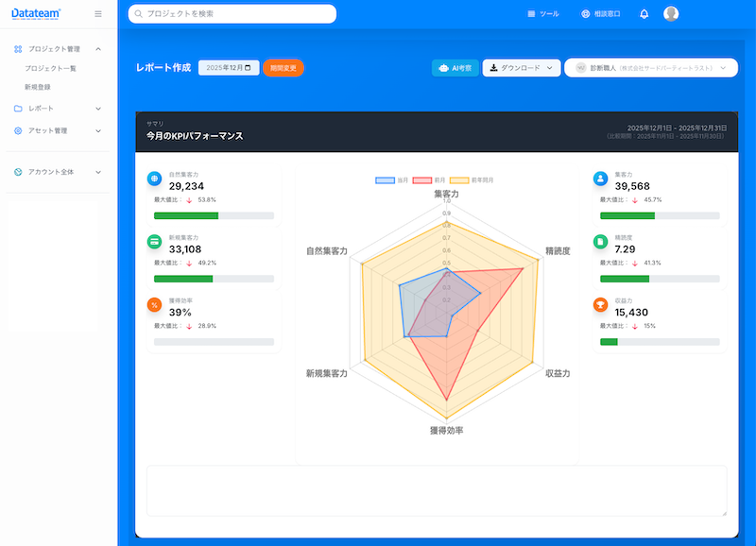Open プロジェクト一覧 in the sidebar
Viewport: 756px width, 546px height.
(x=50, y=69)
